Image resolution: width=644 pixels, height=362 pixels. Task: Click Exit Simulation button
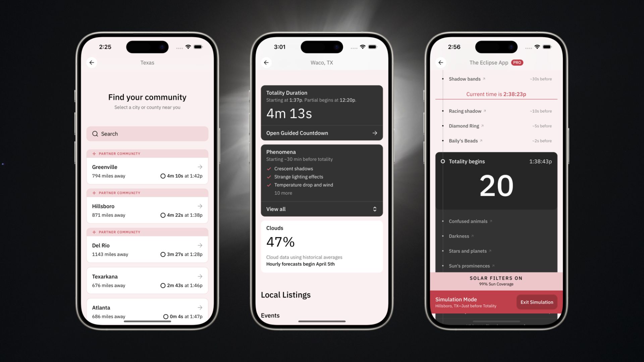(x=537, y=302)
